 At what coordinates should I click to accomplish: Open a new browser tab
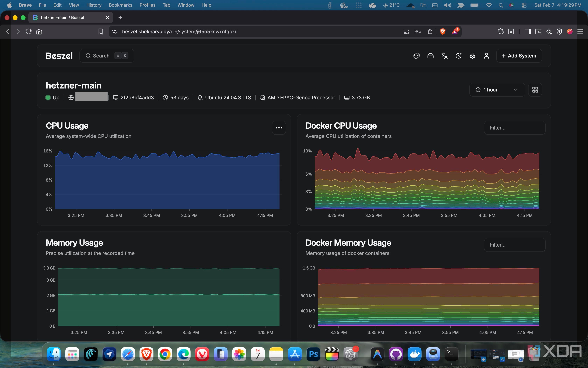click(x=120, y=18)
